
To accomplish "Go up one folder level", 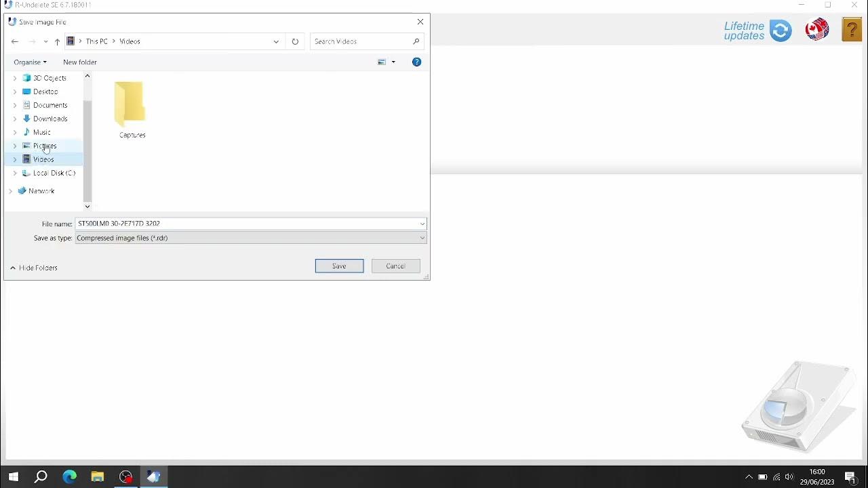I will 57,41.
